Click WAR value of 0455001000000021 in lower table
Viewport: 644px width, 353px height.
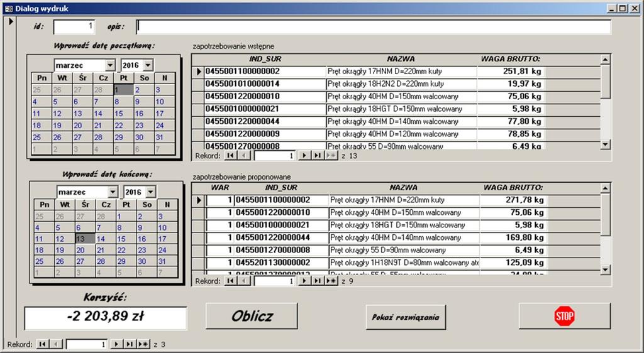click(x=219, y=225)
